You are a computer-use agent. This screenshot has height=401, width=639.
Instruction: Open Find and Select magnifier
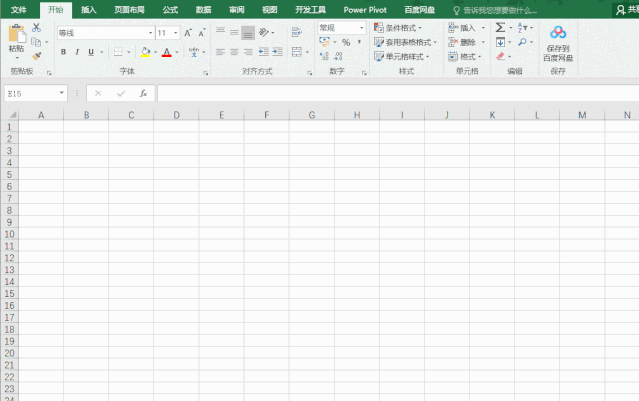tap(522, 42)
